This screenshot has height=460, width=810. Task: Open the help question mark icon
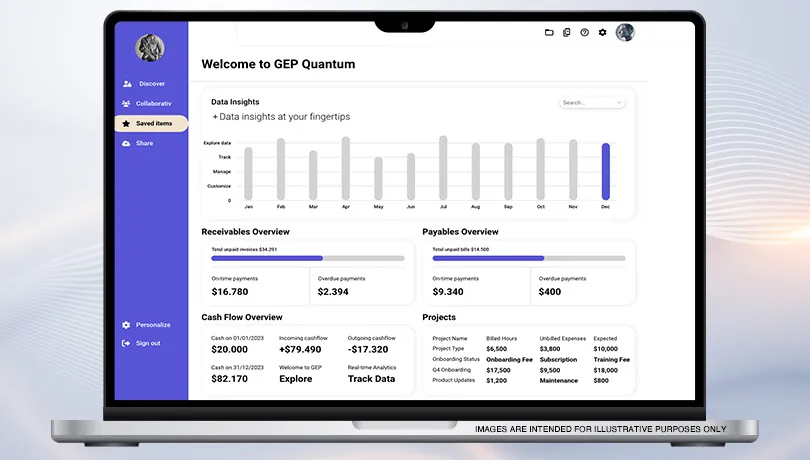584,32
